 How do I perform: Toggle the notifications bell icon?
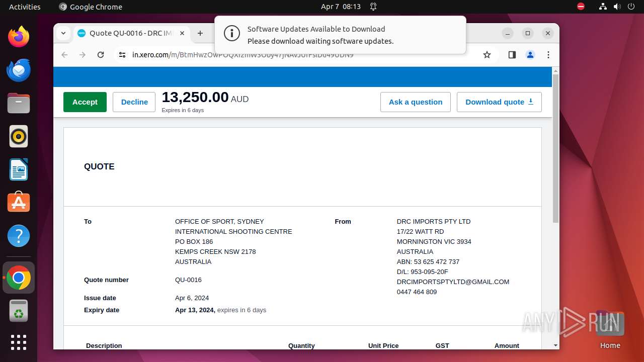pos(373,7)
